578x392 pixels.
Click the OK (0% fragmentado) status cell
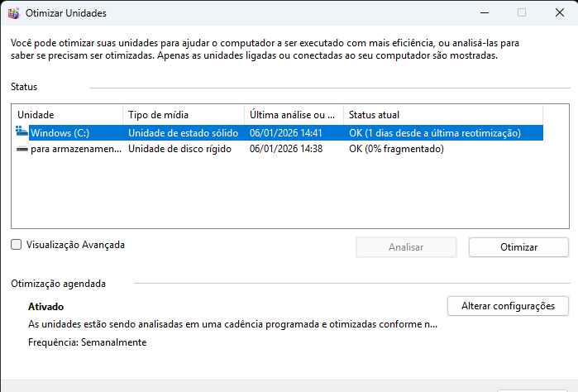(x=396, y=149)
